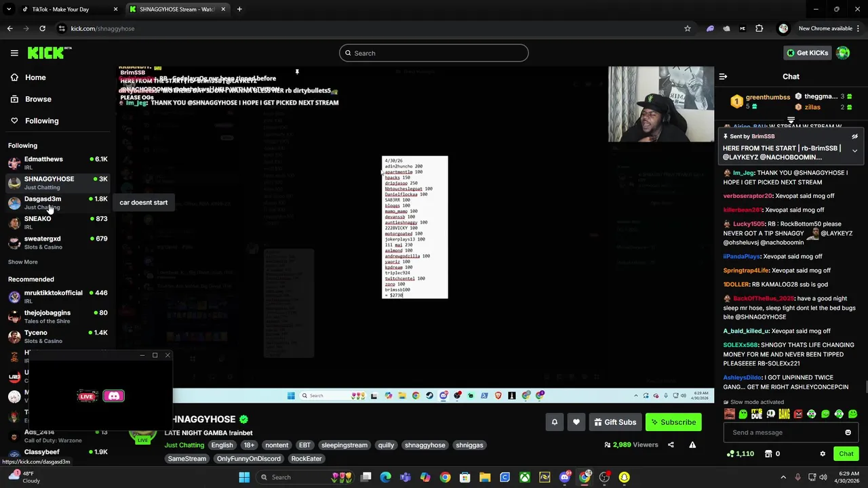Insert the BANG emote
The width and height of the screenshot is (868, 488).
(x=784, y=414)
